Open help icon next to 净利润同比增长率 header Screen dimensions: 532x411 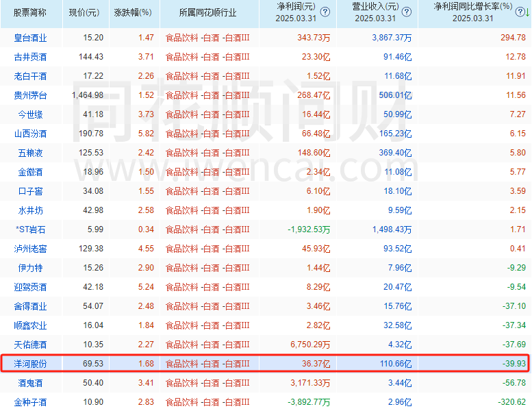point(520,12)
